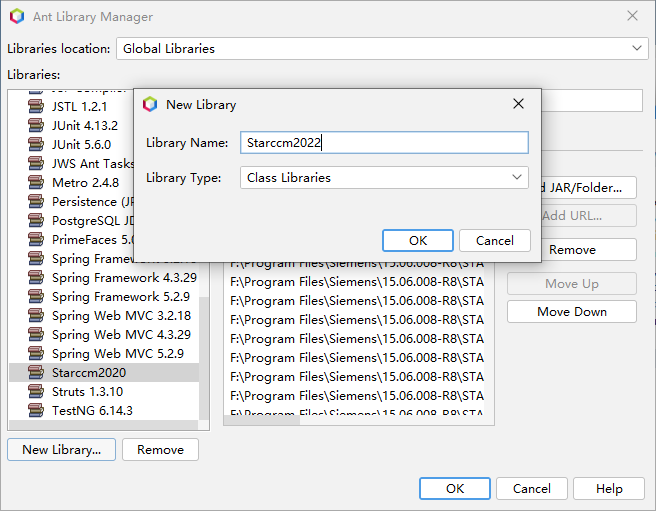
Task: Click Remove button below libraries list
Action: coord(160,449)
